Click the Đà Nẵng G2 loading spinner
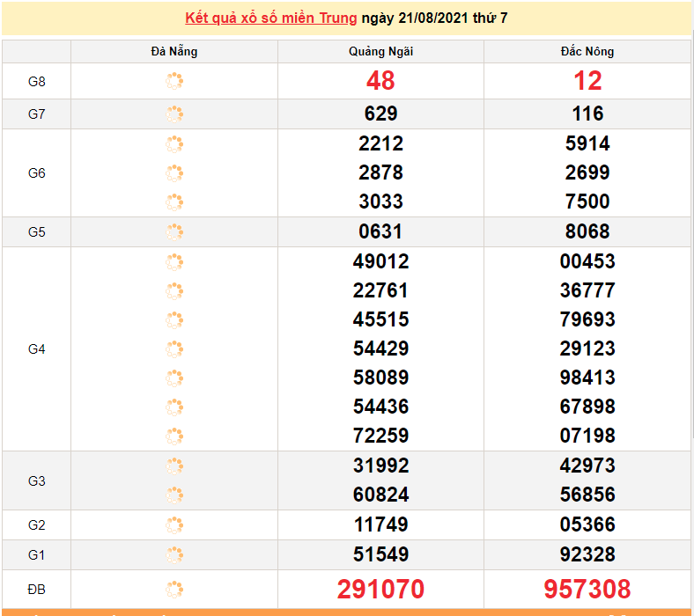This screenshot has width=694, height=616. pyautogui.click(x=174, y=524)
